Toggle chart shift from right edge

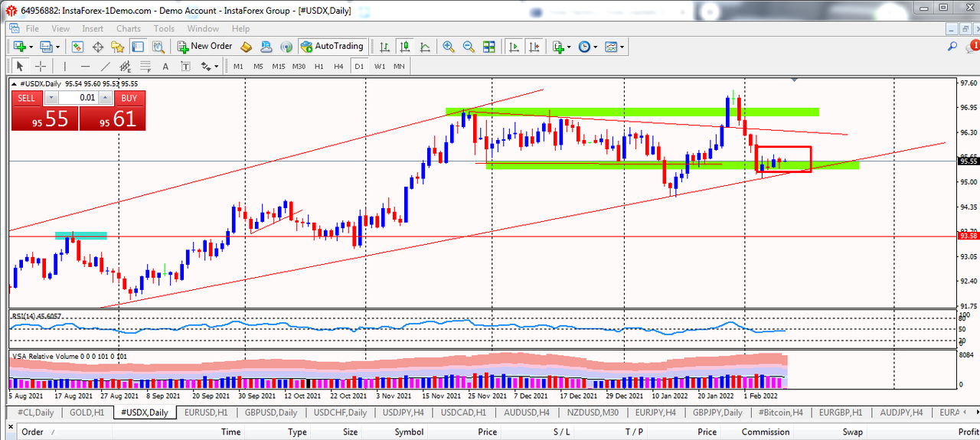[x=534, y=47]
